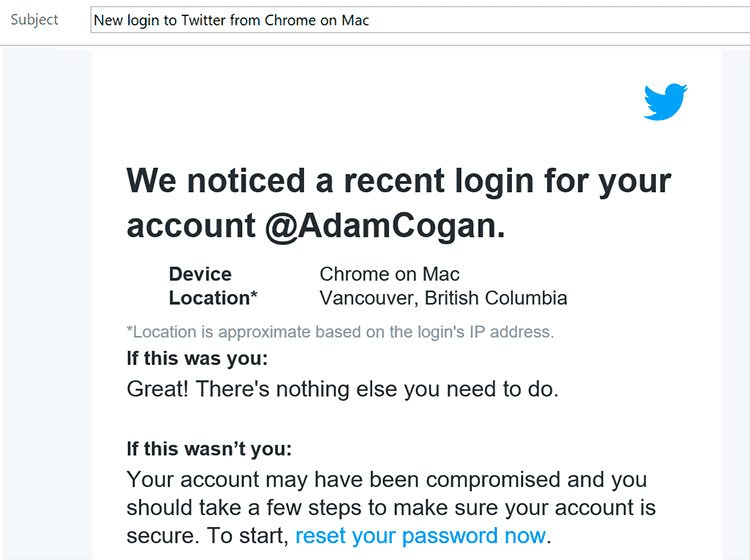Click the 'should take a few steps' line
Screen dimensions: 750x560
pos(392,507)
